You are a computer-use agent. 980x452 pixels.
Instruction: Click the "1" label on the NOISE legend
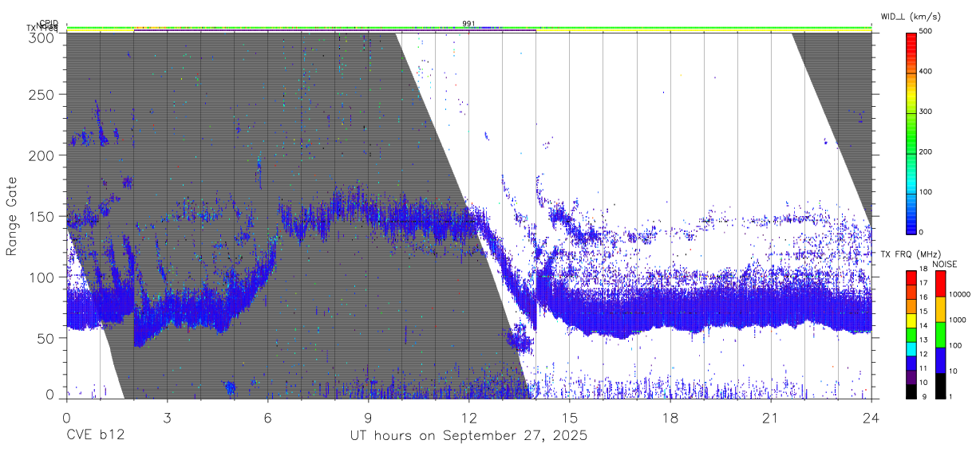950,396
